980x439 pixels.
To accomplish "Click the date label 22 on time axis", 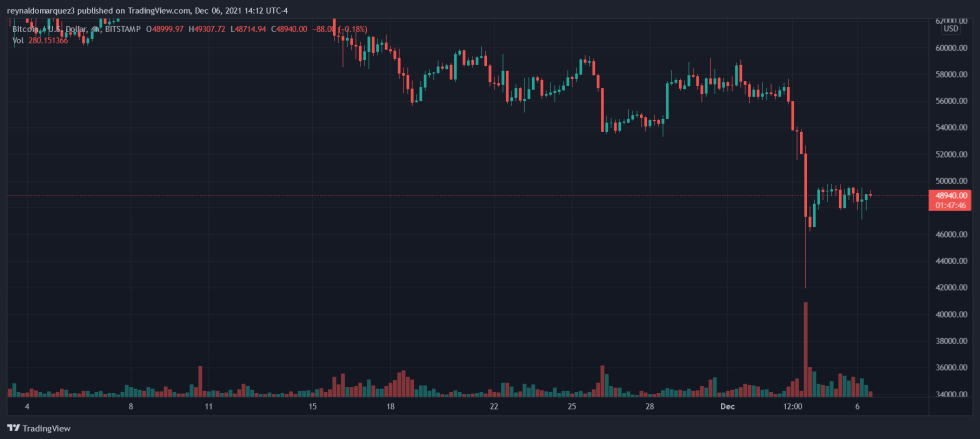I will [494, 407].
